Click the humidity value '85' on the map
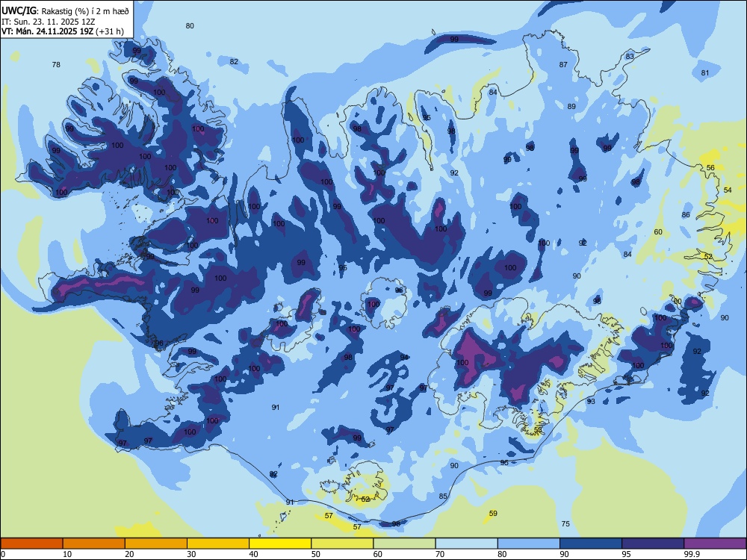Viewport: 747px width, 560px height. pos(443,497)
